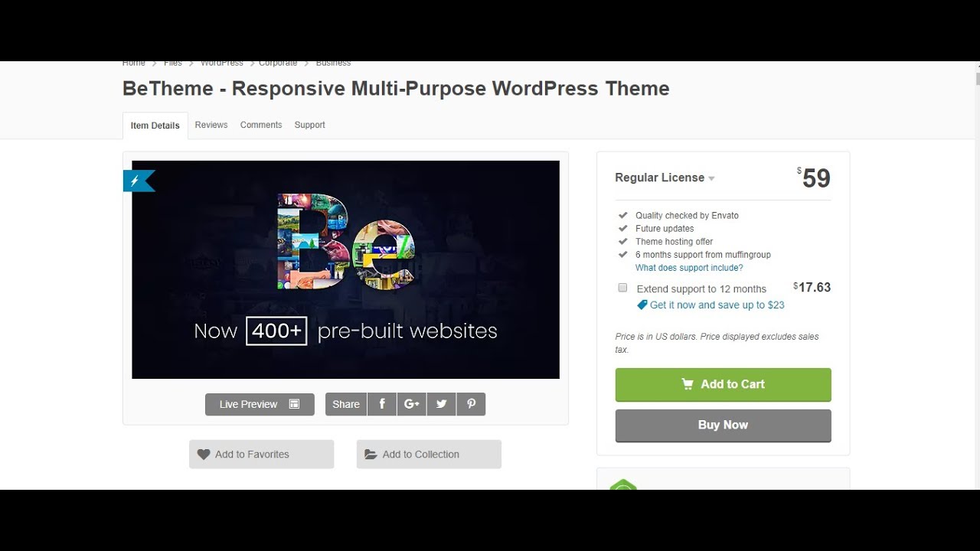Click the BeTheme preview image

[345, 269]
